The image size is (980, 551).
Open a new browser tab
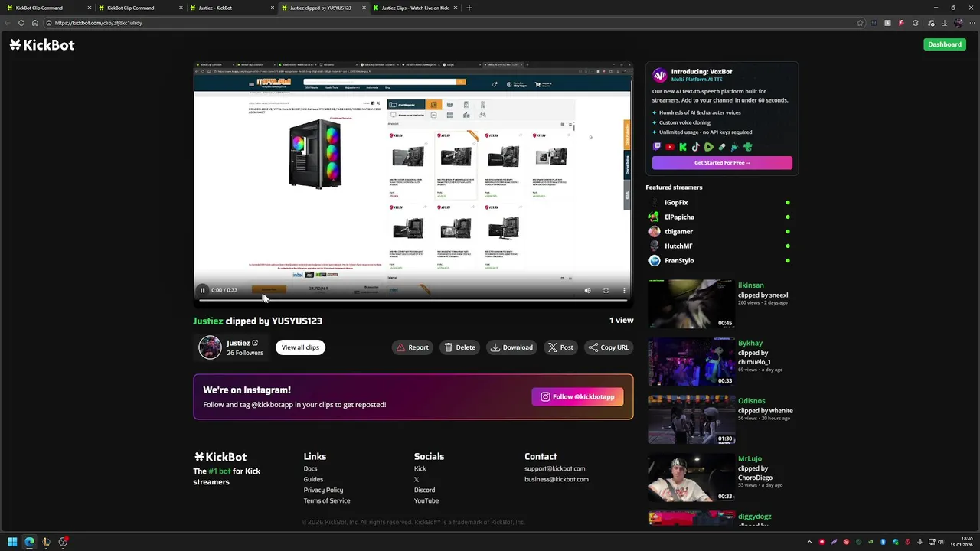coord(469,8)
